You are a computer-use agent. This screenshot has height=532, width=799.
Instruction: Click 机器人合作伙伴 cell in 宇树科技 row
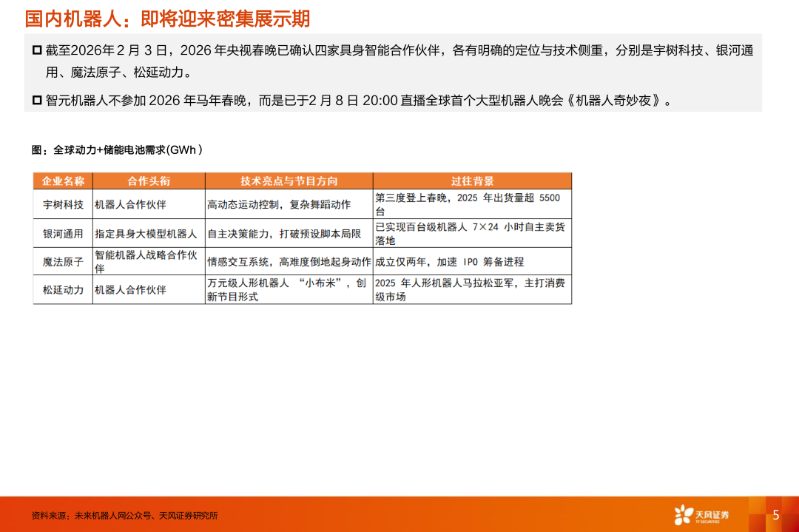point(149,204)
